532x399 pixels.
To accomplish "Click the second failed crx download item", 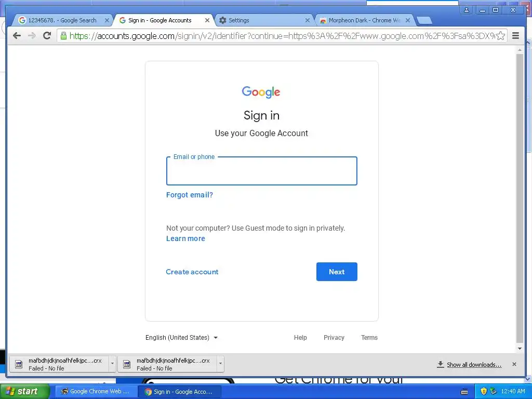I will pyautogui.click(x=167, y=364).
